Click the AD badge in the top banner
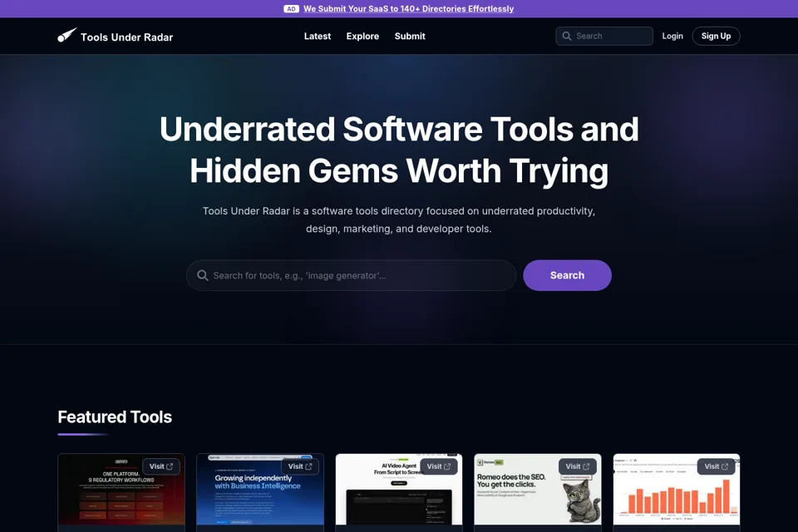Viewport: 798px width, 532px height. 291,8
